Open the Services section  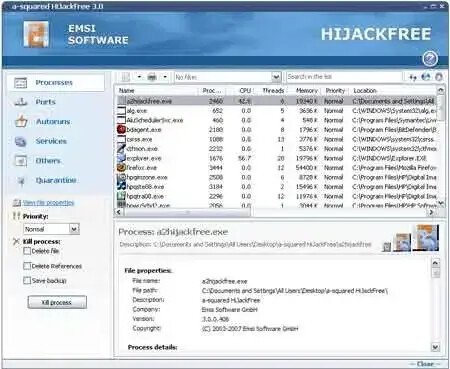tap(51, 141)
